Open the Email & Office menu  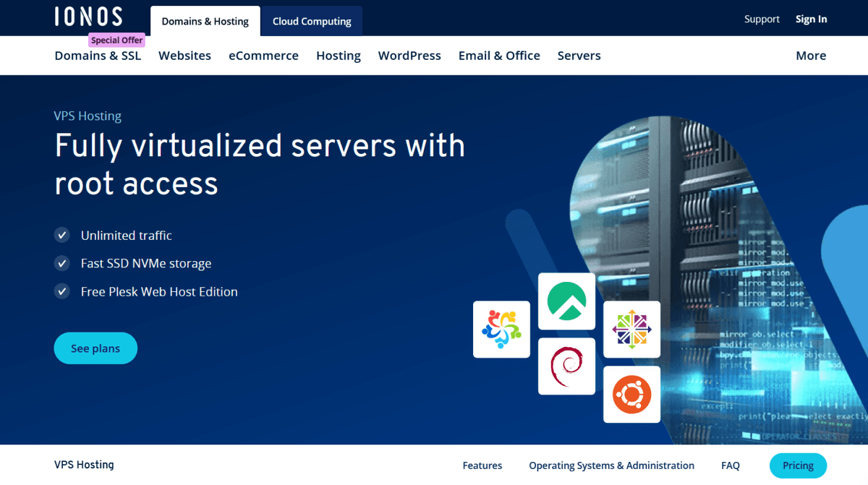coord(499,56)
